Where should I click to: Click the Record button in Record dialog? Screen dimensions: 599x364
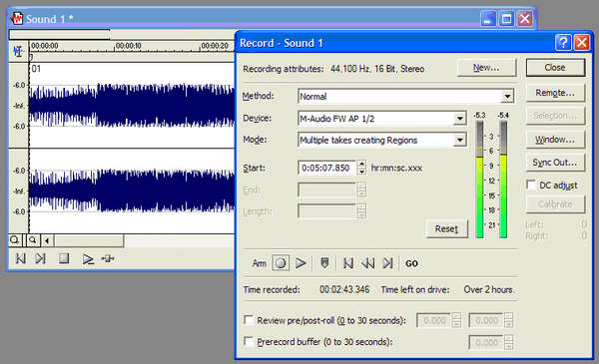281,263
